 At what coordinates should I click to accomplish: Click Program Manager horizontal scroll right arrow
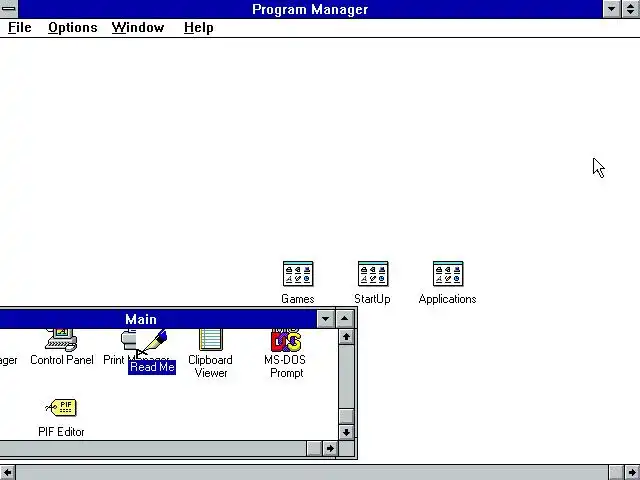pos(632,473)
